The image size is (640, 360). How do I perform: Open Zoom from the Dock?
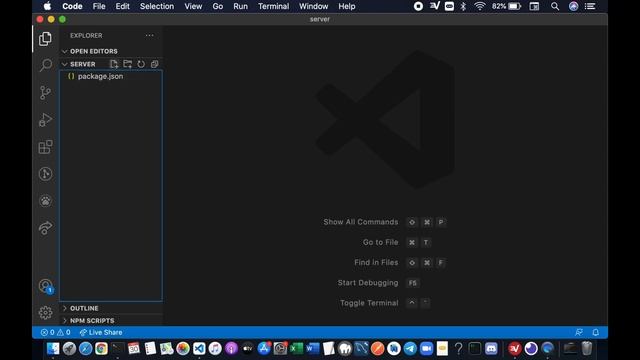pos(426,349)
